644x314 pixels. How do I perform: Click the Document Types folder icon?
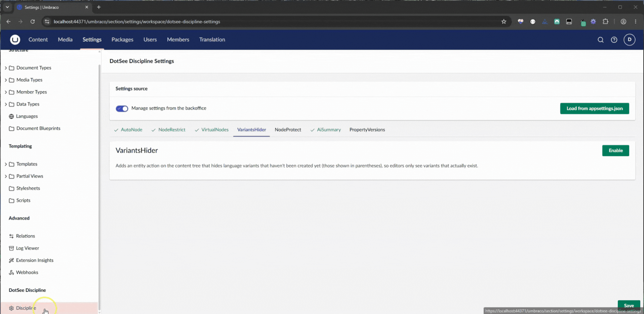(11, 68)
